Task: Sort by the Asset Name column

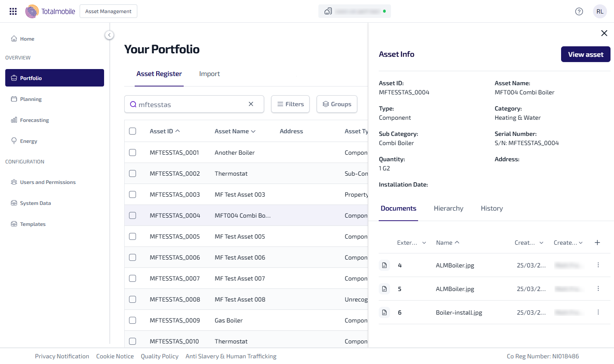Action: (235, 131)
